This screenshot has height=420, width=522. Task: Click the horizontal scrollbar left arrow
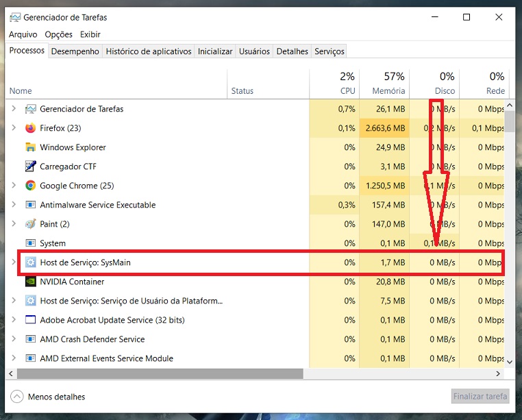(x=11, y=373)
